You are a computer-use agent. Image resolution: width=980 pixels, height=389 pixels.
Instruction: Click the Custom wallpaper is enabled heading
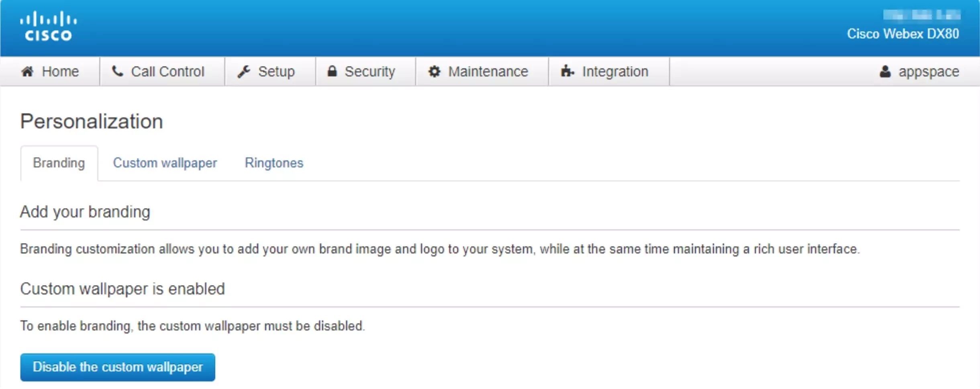click(122, 289)
